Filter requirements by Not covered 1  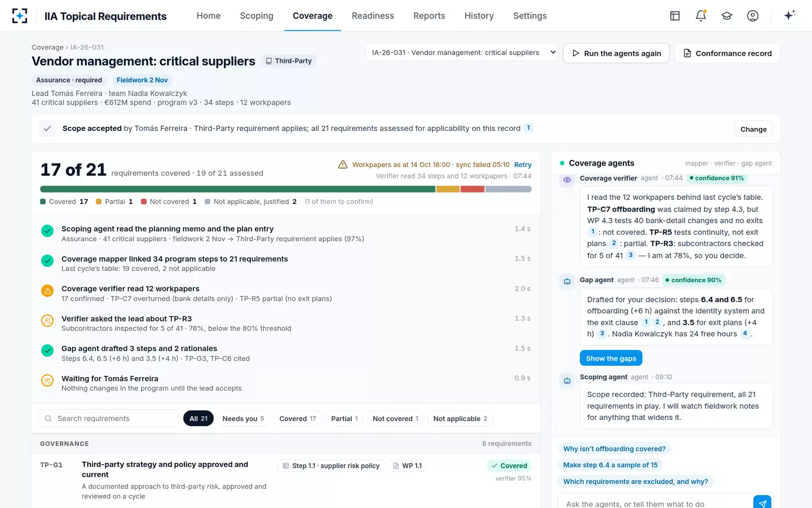(x=395, y=418)
